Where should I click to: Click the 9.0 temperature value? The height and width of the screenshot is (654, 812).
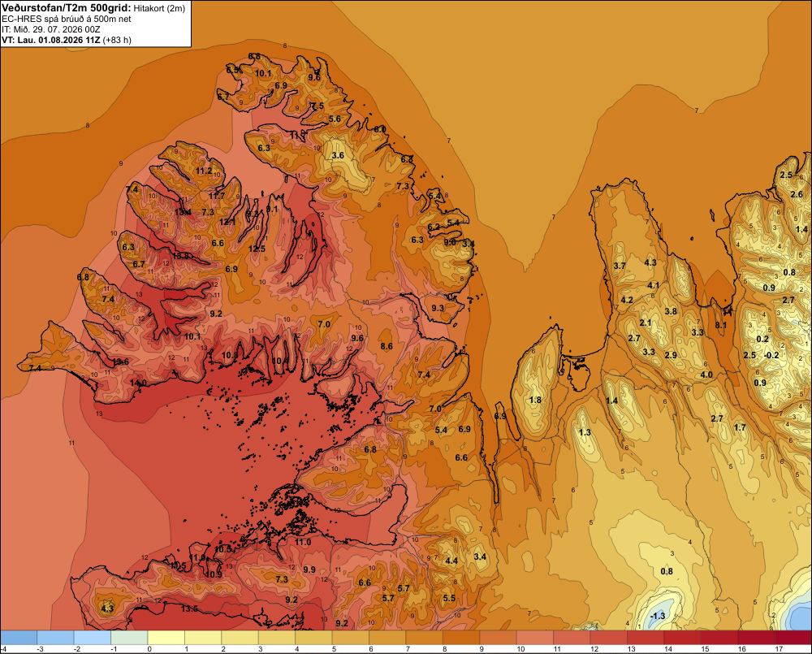pos(450,242)
